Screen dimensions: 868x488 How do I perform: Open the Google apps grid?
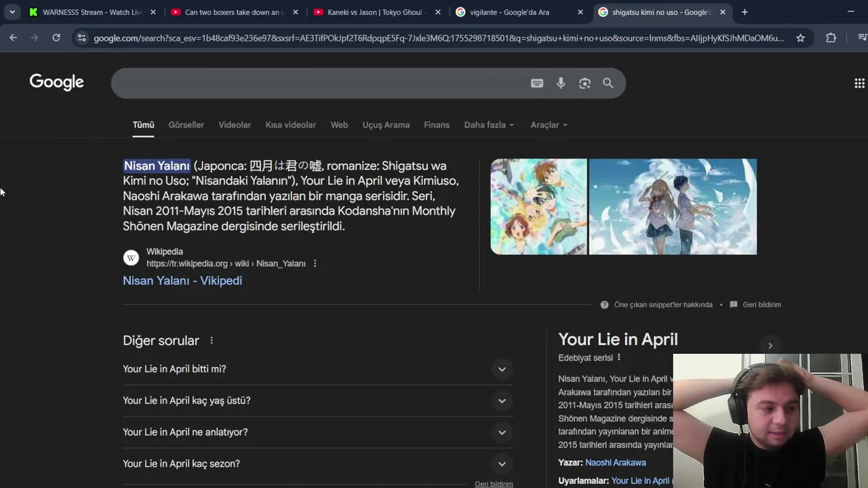coord(859,83)
